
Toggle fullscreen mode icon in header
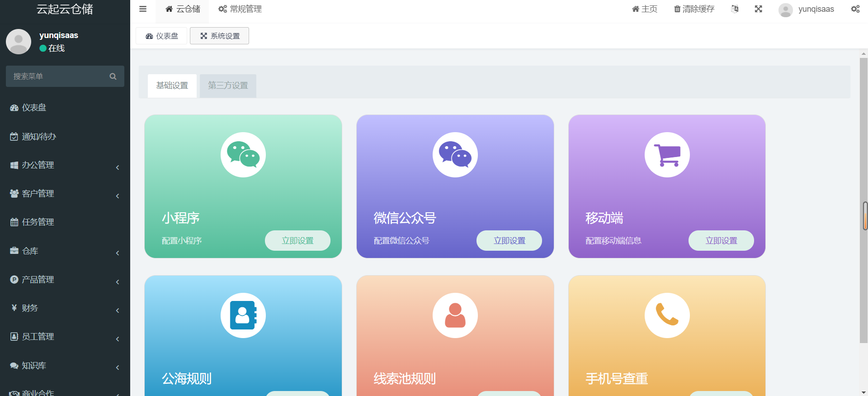click(759, 9)
